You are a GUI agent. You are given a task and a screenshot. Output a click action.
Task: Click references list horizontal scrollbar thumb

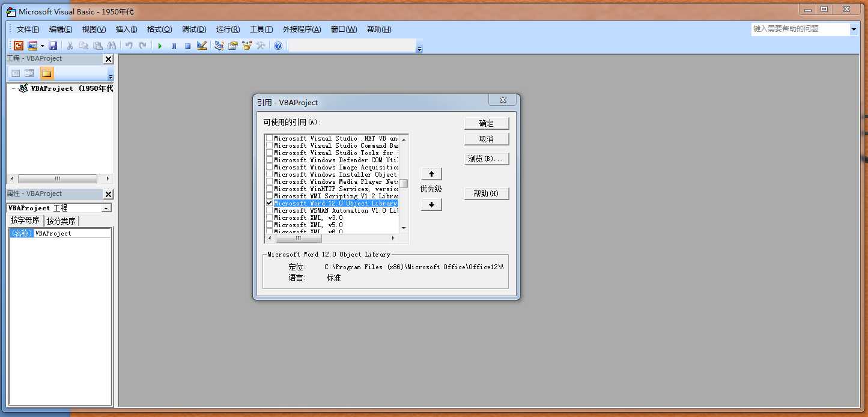298,239
